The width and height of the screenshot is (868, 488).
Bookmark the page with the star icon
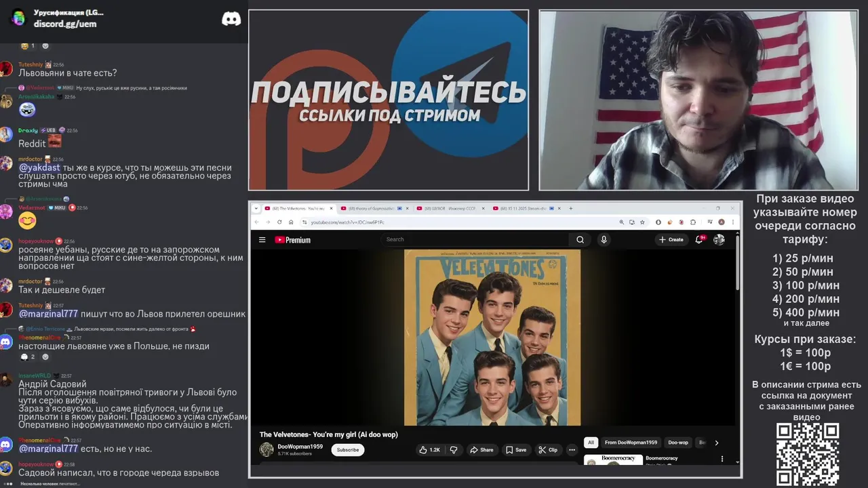click(642, 222)
